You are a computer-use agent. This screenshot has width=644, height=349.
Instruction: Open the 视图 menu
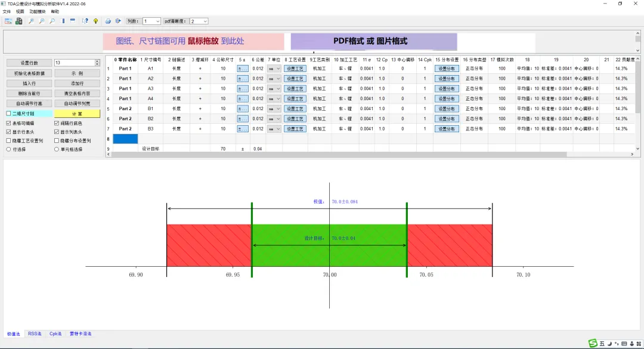coord(20,11)
